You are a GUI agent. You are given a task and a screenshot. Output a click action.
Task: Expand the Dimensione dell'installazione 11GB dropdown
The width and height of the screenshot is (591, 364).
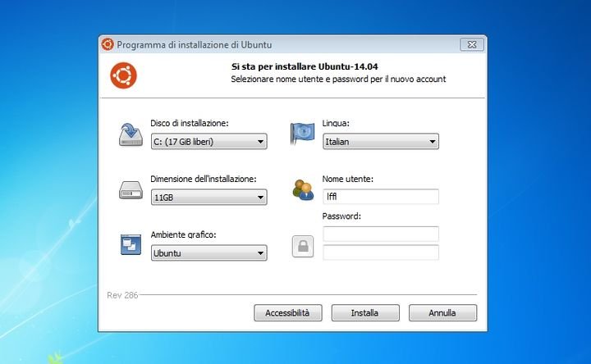coord(209,198)
